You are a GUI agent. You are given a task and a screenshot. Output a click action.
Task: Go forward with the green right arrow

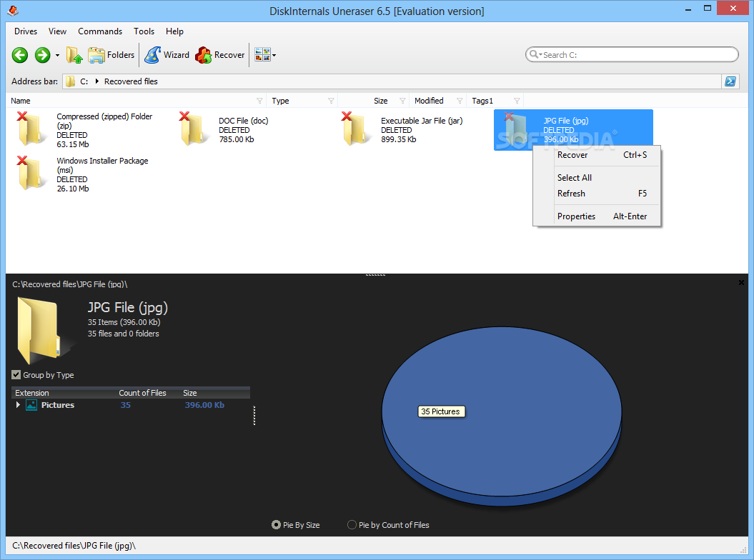(x=42, y=55)
